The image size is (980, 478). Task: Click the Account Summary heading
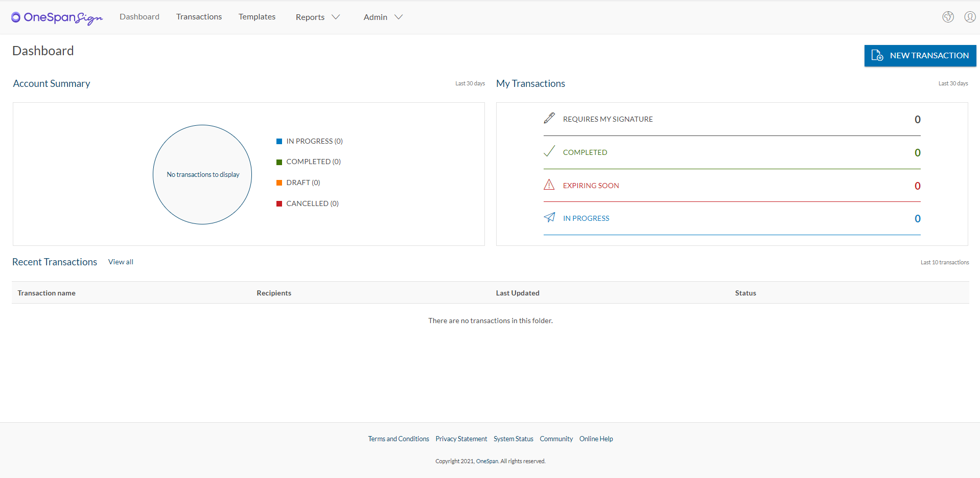tap(52, 83)
